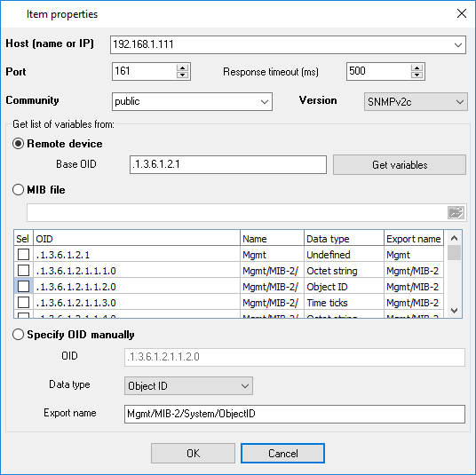Decrease the Port value with down arrow

[182, 75]
